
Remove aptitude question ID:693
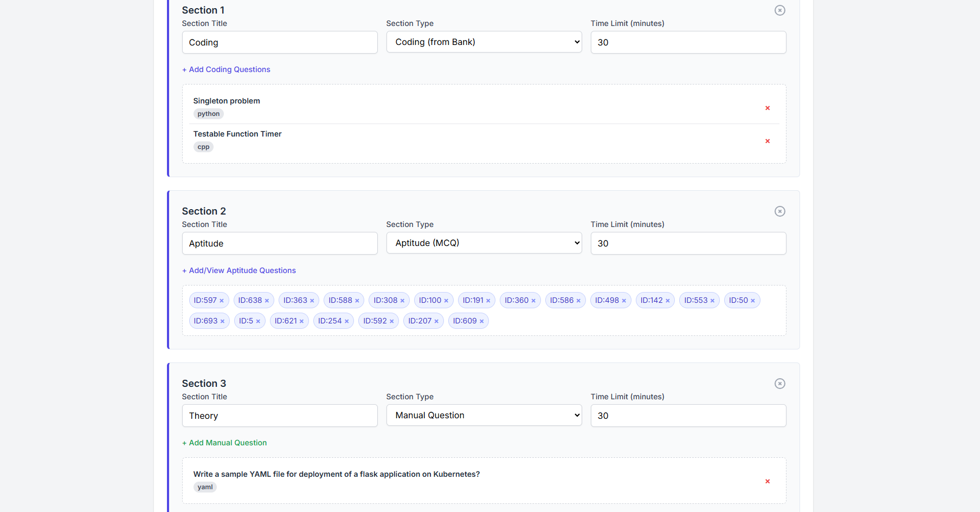click(x=222, y=321)
